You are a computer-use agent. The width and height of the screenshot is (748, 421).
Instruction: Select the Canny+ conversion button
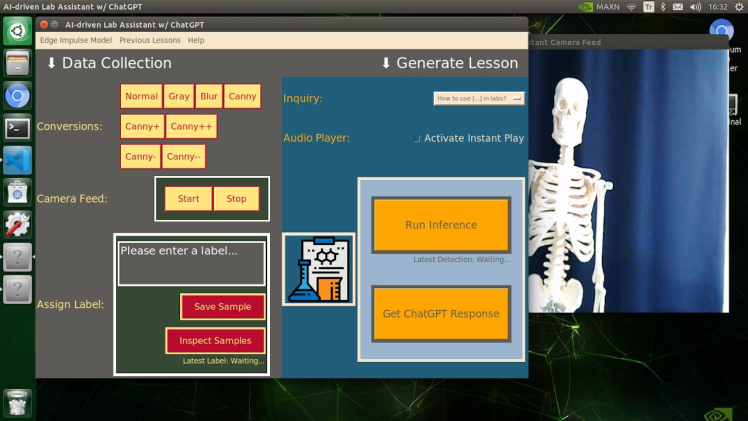click(x=142, y=126)
